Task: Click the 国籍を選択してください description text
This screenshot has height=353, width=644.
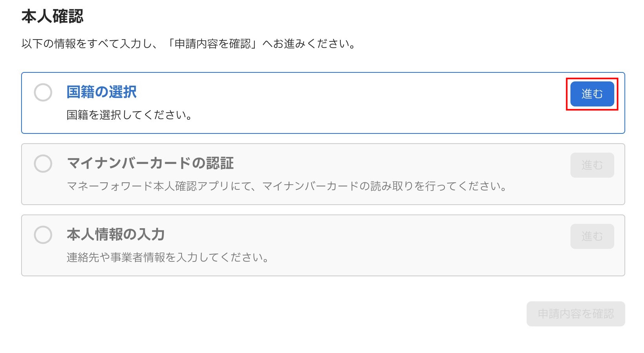Action: (x=129, y=115)
